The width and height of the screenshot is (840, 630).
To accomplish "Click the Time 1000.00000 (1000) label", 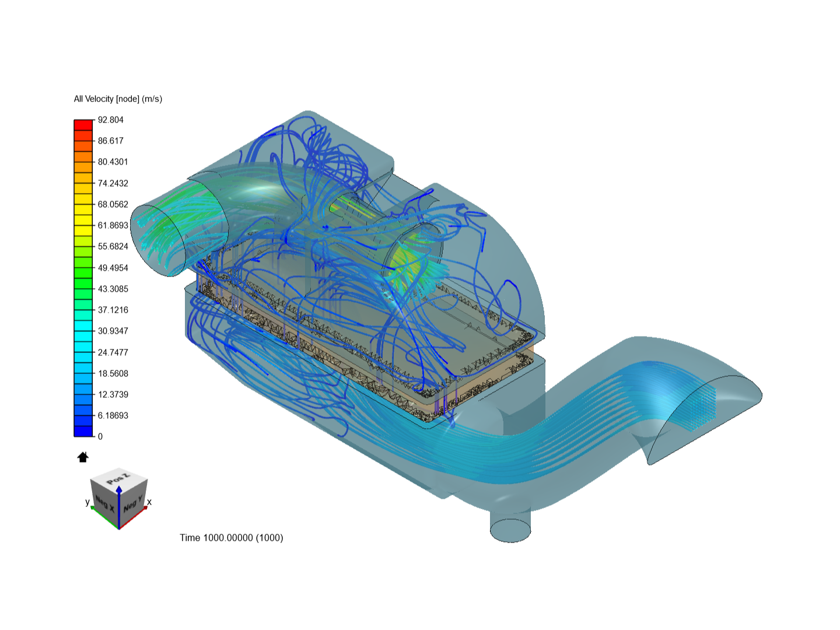I will 232,538.
